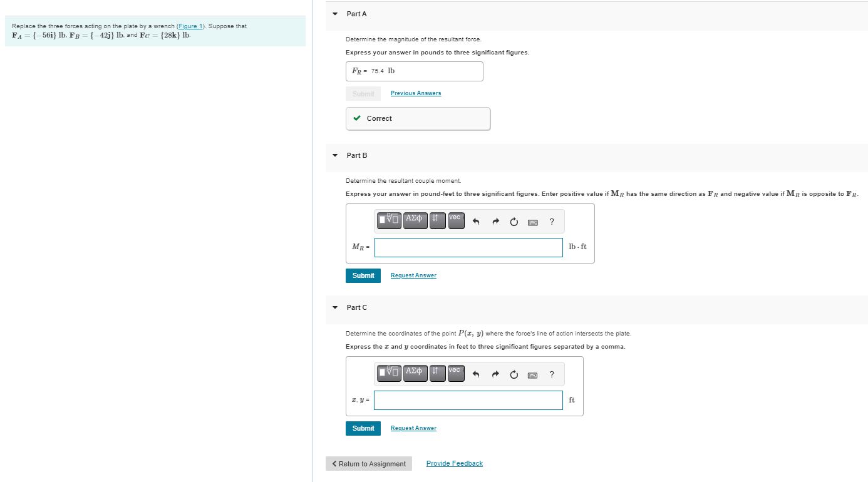
Task: Click 'Determine the magnitude of the resultant force.' text
Action: 413,39
